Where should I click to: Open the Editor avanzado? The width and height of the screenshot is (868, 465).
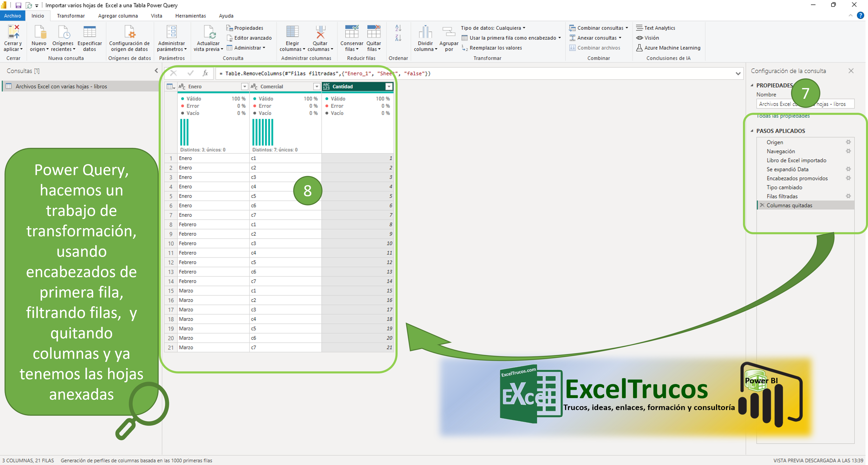point(252,38)
